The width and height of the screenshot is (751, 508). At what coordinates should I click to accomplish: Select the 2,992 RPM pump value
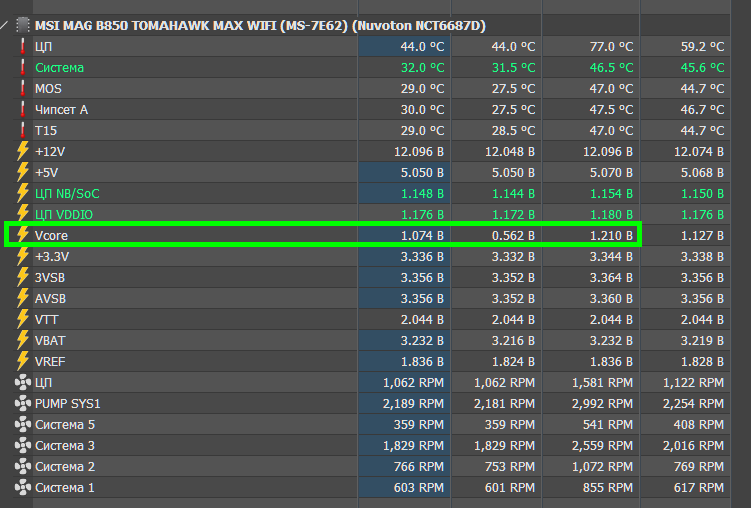coord(603,404)
